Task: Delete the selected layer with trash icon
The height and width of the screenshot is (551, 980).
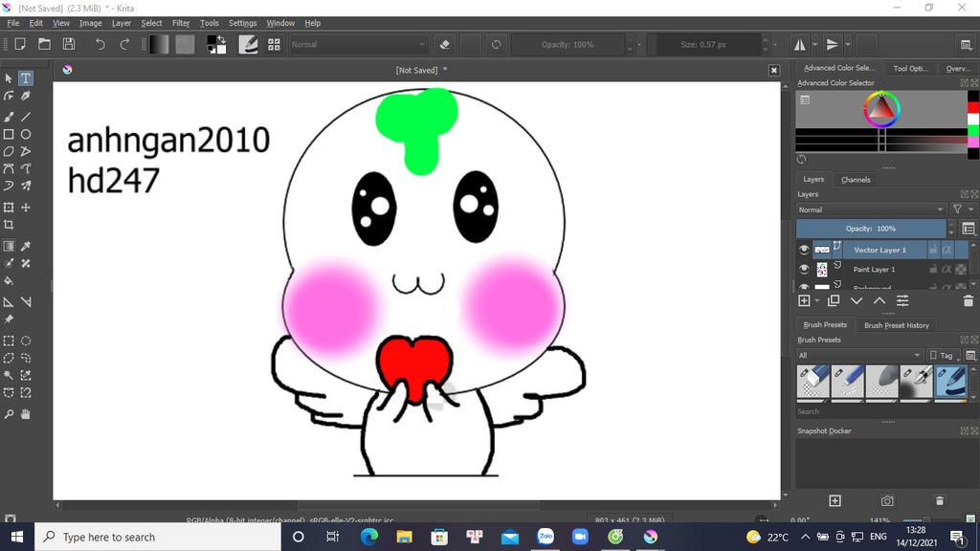Action: click(969, 301)
